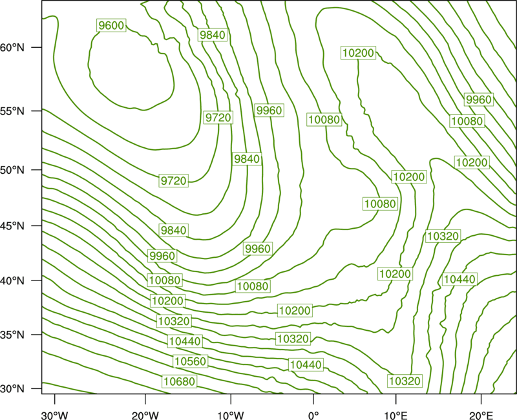Select the 10680 contour label
Image resolution: width=517 pixels, height=420 pixels.
click(180, 381)
